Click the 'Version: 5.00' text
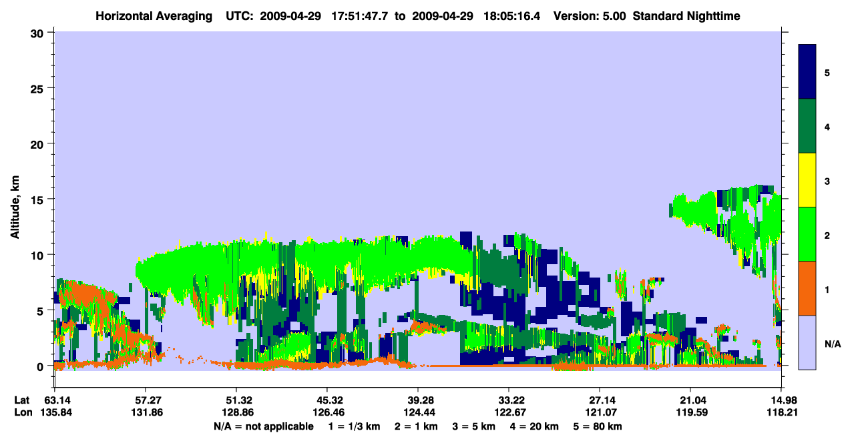This screenshot has height=445, width=868. [x=590, y=15]
